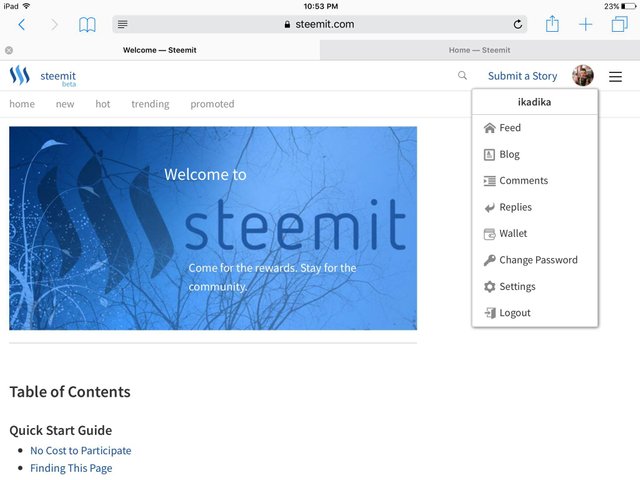Open the new posts section
Viewport: 640px width, 480px height.
(x=65, y=104)
